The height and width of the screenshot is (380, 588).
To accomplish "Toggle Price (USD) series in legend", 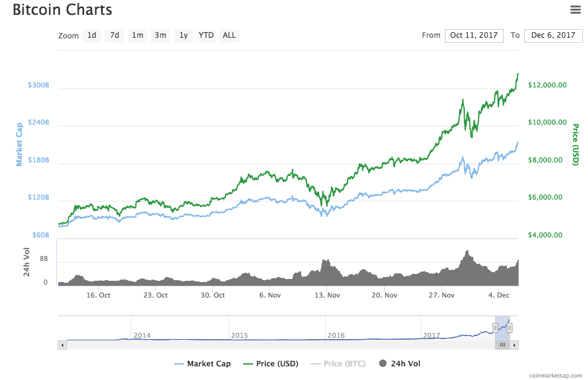I will pyautogui.click(x=271, y=363).
